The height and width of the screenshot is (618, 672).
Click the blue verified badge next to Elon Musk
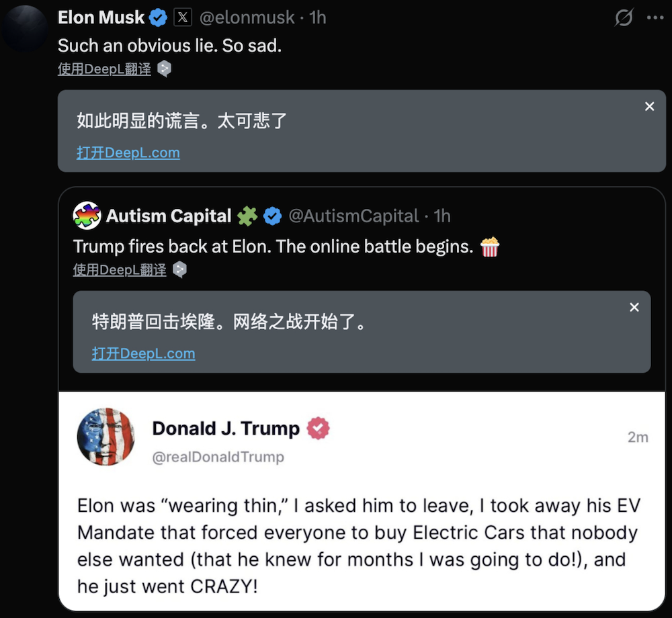(158, 17)
